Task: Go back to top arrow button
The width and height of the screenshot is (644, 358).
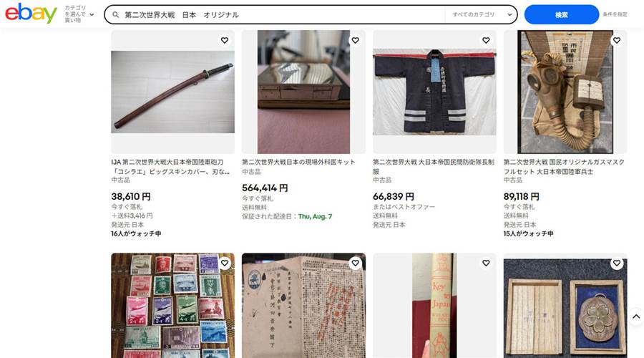Action: click(636, 316)
